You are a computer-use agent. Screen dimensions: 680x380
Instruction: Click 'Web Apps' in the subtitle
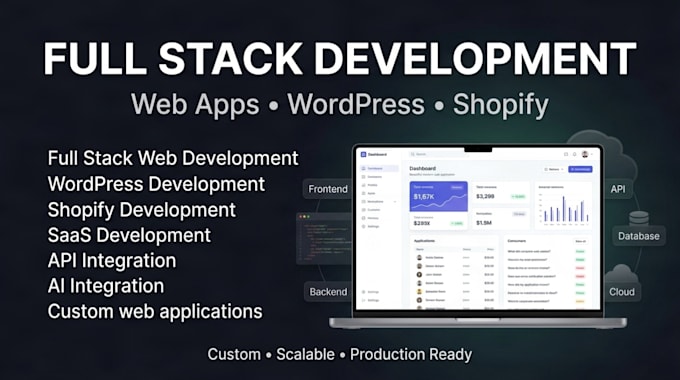click(x=195, y=105)
